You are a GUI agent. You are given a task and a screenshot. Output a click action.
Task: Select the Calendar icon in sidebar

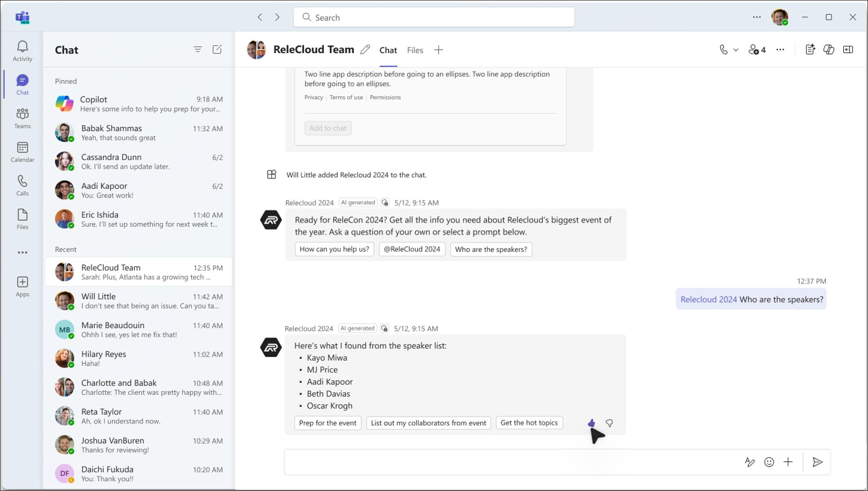pyautogui.click(x=22, y=151)
